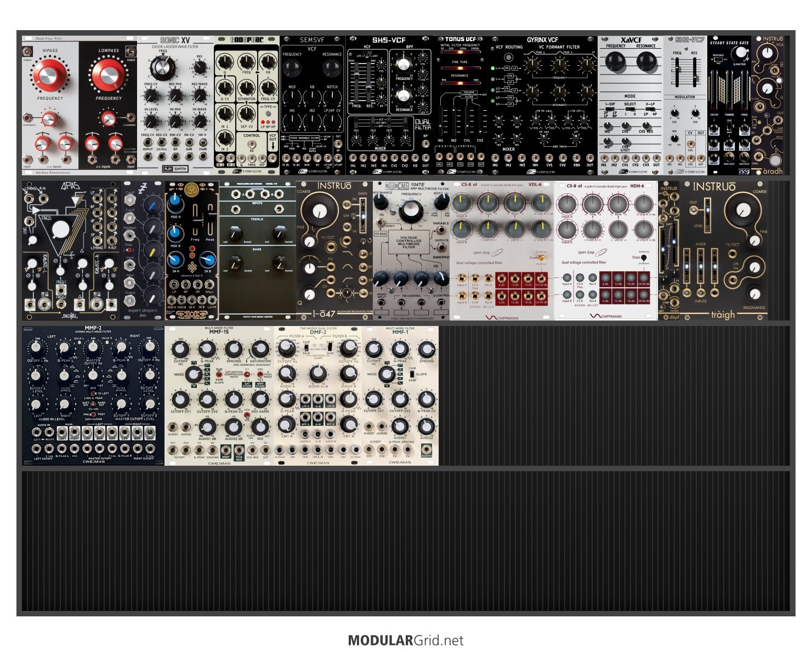Adjust the SPACING knob on MMF-1

click(x=426, y=349)
